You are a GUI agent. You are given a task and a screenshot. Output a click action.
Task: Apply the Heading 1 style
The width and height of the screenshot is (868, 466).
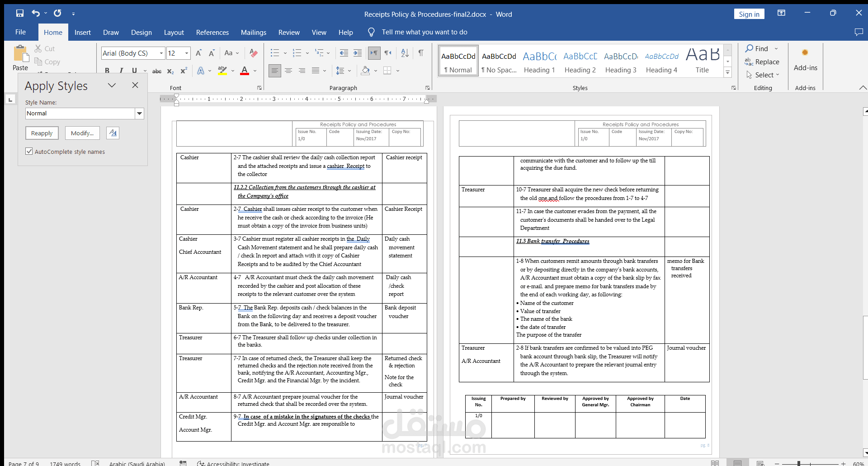pyautogui.click(x=539, y=61)
